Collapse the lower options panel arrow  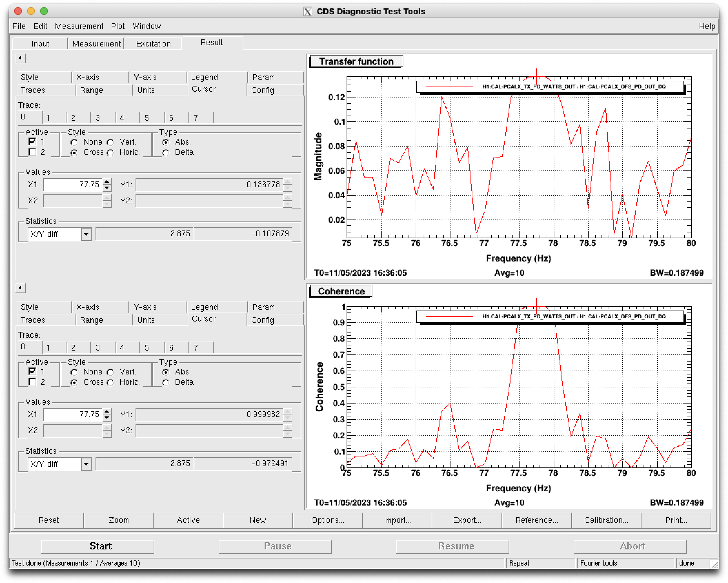tap(20, 288)
